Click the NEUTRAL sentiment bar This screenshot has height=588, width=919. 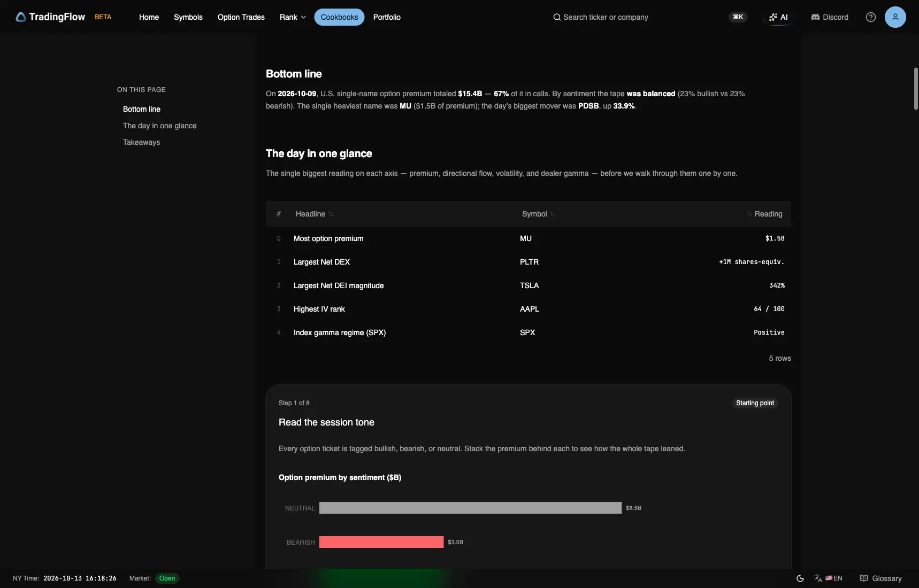tap(470, 508)
